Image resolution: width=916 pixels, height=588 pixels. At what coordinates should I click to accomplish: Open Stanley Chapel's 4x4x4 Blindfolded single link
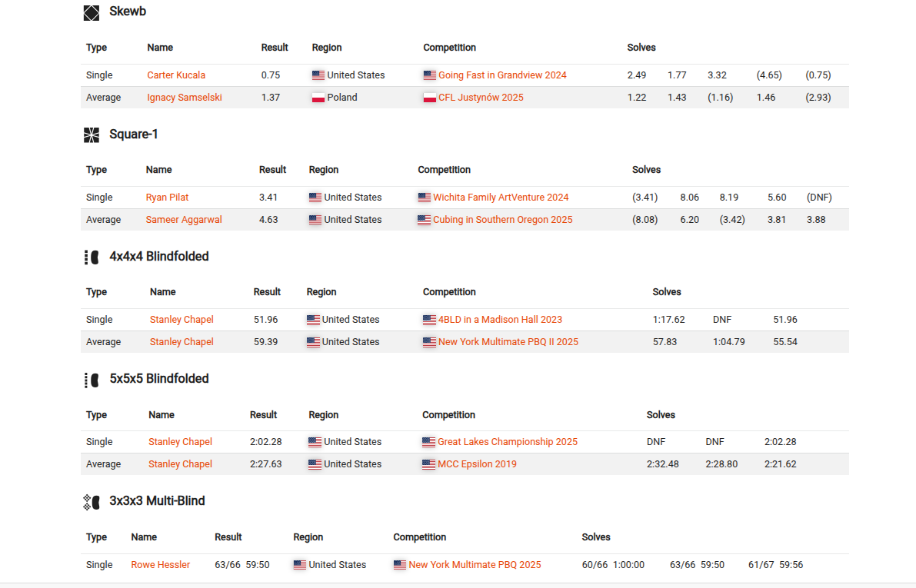182,320
